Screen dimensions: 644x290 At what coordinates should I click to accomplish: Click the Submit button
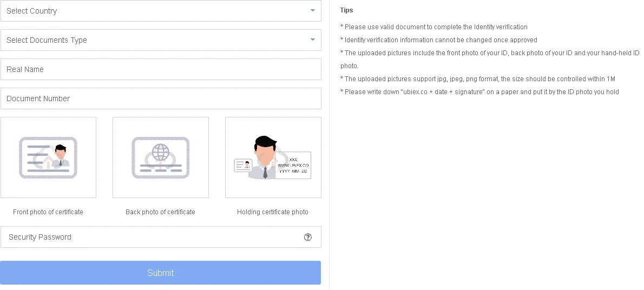pyautogui.click(x=161, y=273)
